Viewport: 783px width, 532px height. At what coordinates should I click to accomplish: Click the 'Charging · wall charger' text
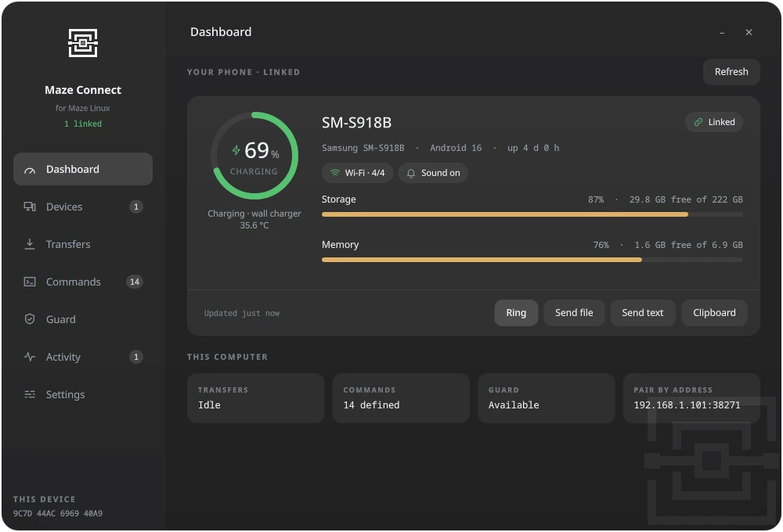pos(254,214)
